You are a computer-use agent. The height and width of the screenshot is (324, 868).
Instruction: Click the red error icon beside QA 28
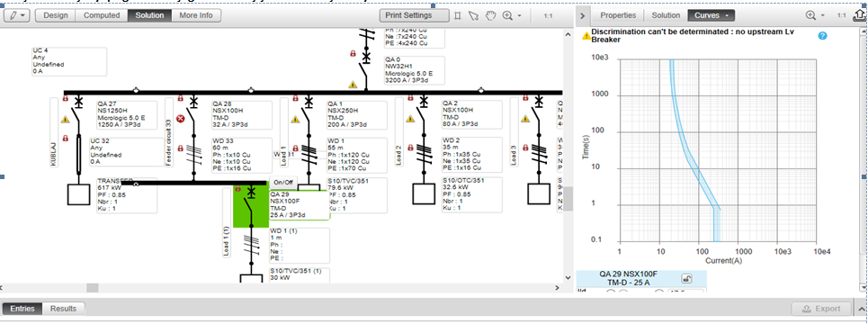click(x=180, y=119)
